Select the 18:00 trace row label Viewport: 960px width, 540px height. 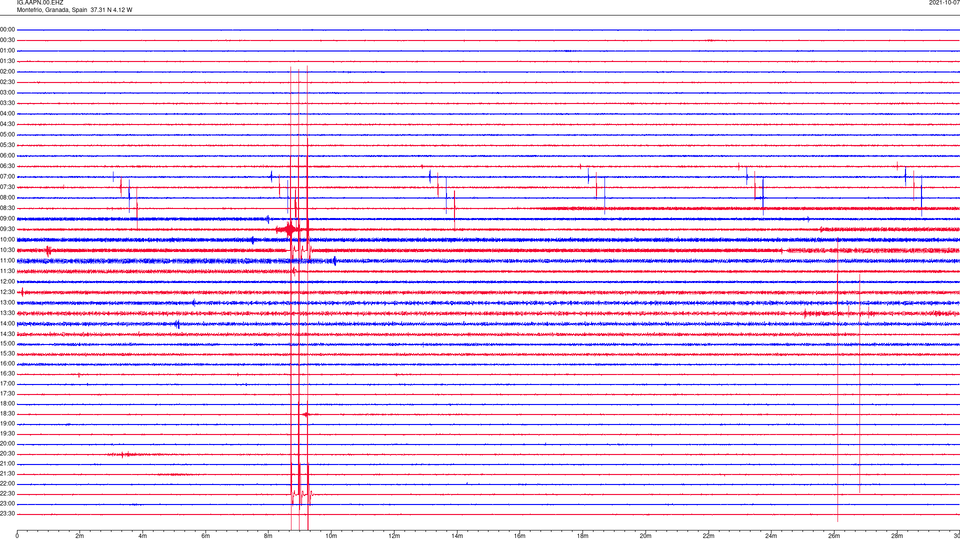[7, 403]
